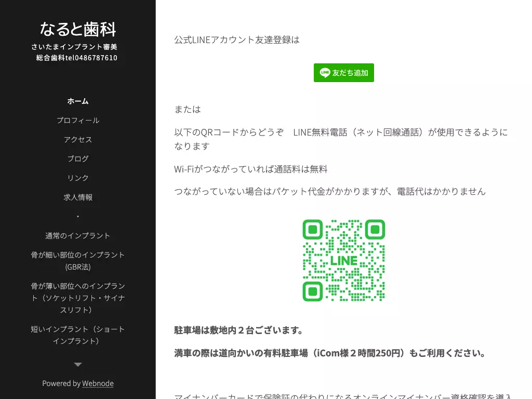Click the single dot menu entry

pos(78,217)
